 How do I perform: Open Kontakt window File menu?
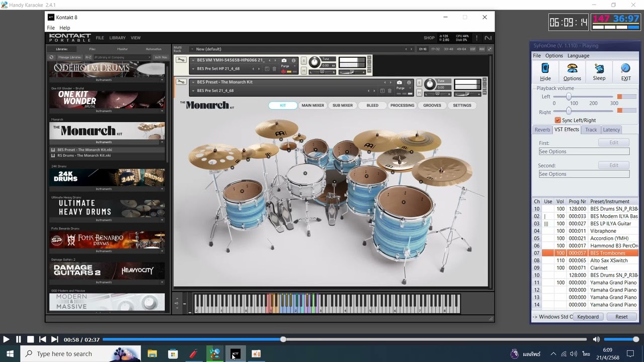tap(51, 28)
